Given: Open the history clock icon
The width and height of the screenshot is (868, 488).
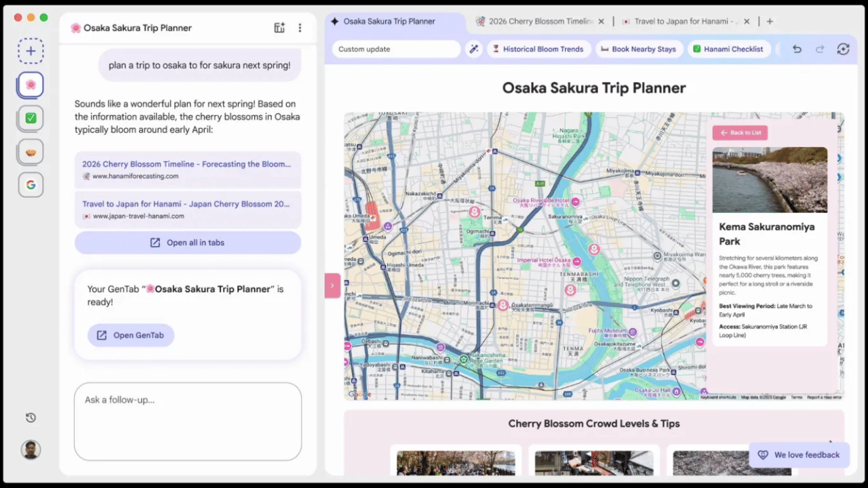Looking at the screenshot, I should point(31,418).
